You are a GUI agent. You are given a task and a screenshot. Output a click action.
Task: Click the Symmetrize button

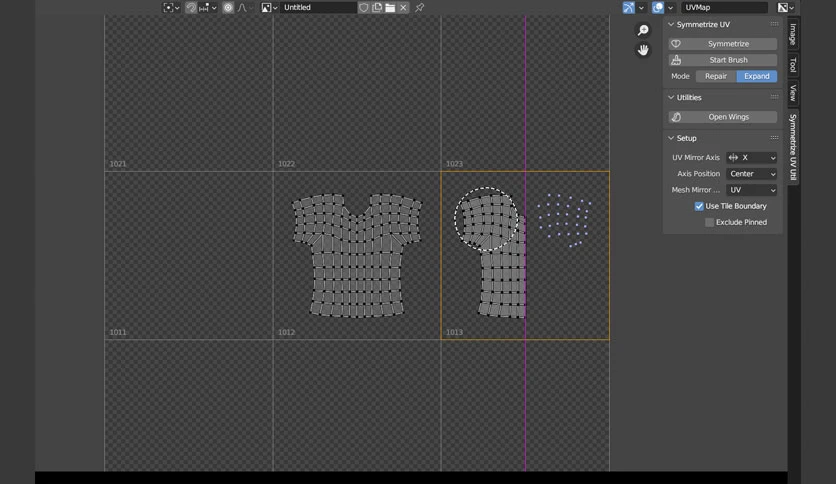(722, 44)
